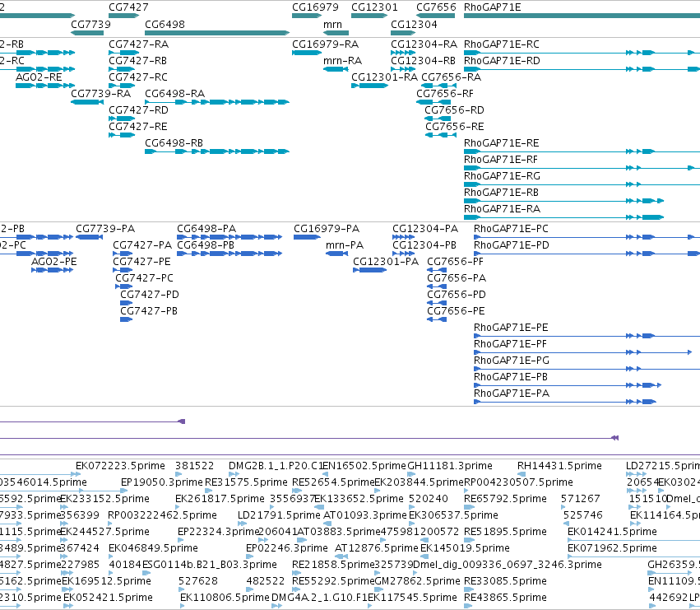Screen dimensions: 700x610
Task: Click the CG7427 gene label
Action: 128,7
